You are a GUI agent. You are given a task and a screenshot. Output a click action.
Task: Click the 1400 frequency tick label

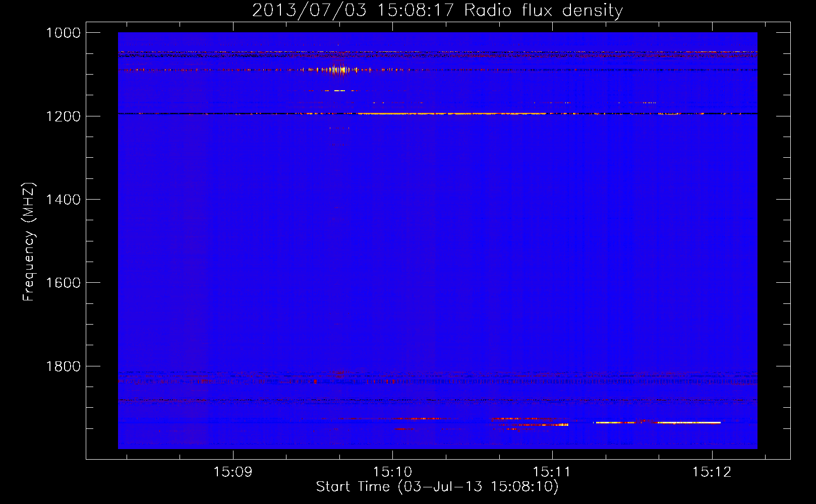63,200
